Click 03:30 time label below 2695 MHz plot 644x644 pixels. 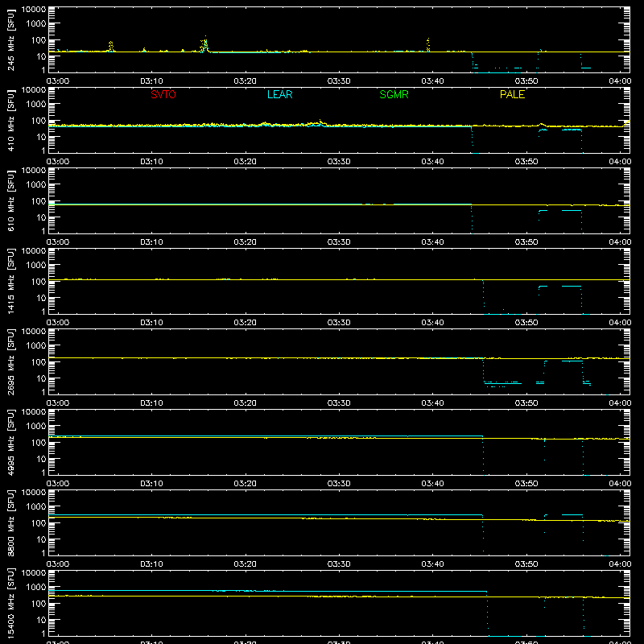(339, 403)
